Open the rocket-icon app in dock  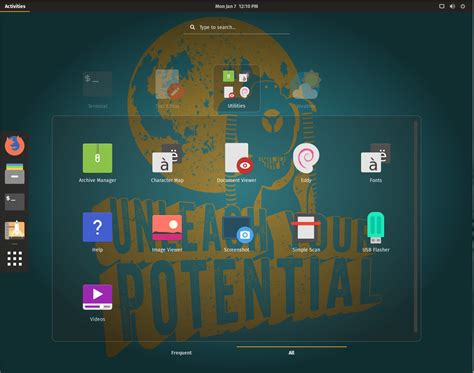click(14, 230)
